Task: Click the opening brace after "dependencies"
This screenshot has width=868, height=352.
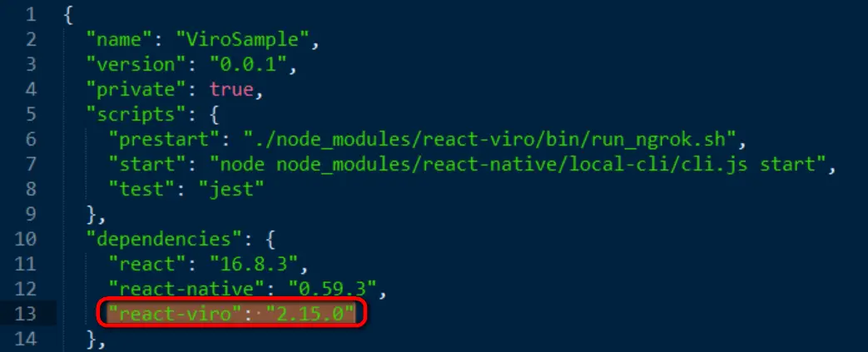Action: click(x=270, y=240)
